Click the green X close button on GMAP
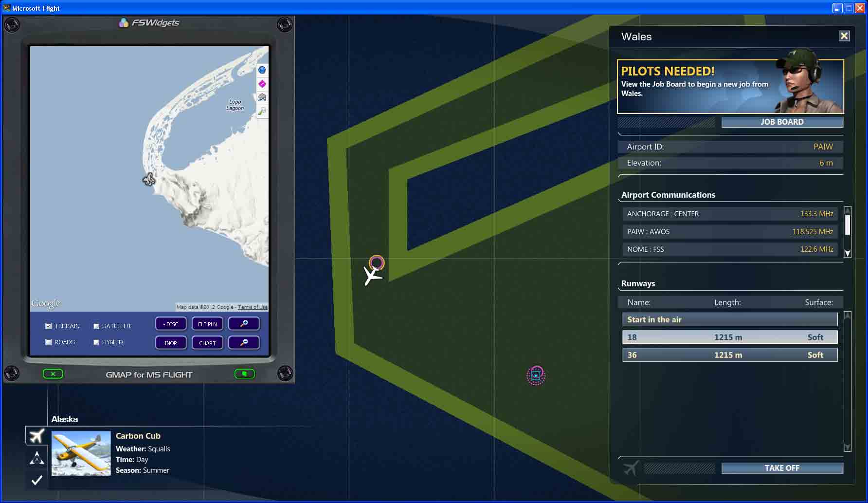The image size is (868, 503). click(x=53, y=374)
